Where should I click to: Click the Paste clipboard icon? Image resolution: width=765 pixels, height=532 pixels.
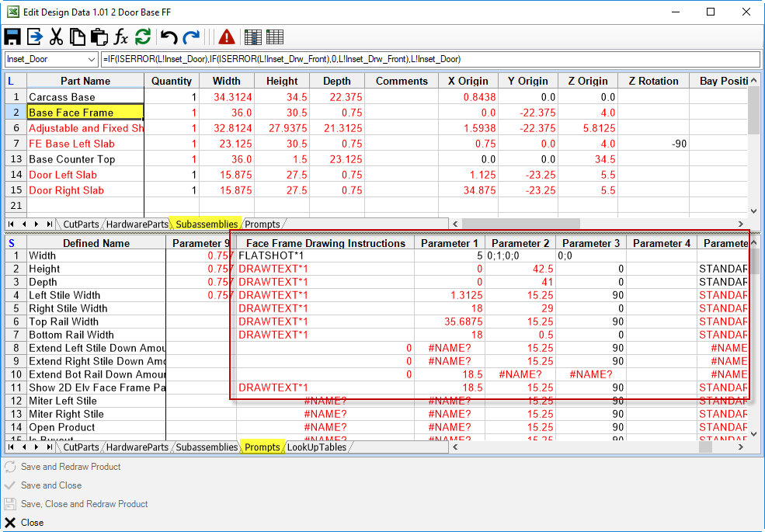click(99, 37)
